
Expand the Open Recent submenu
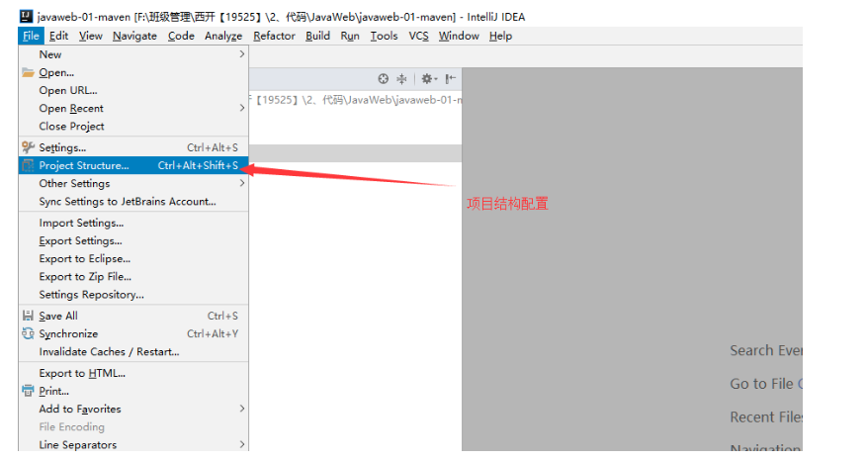[133, 108]
